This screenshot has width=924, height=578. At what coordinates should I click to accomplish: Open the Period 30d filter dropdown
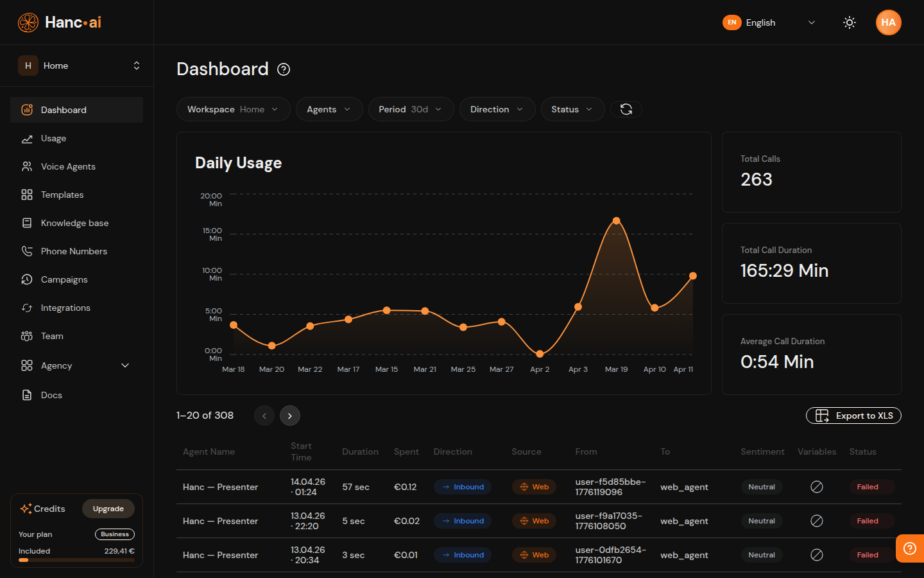pyautogui.click(x=411, y=109)
